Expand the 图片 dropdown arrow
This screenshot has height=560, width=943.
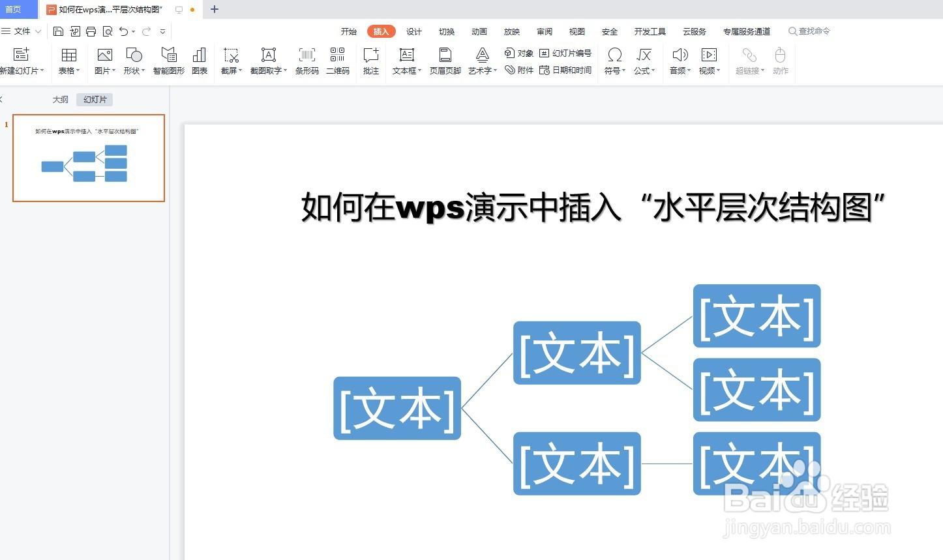pos(113,70)
